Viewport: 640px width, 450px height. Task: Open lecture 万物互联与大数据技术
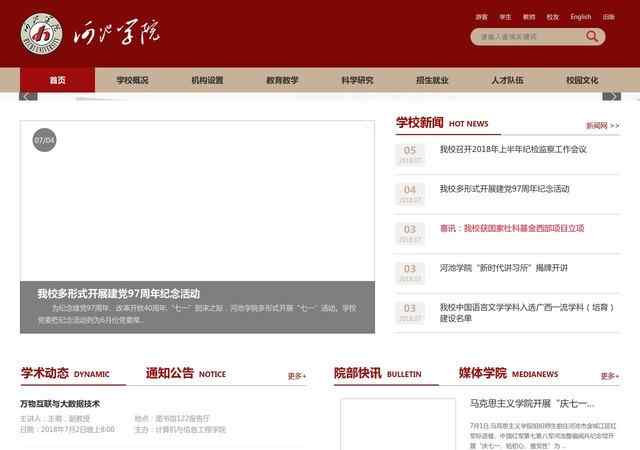coord(60,404)
